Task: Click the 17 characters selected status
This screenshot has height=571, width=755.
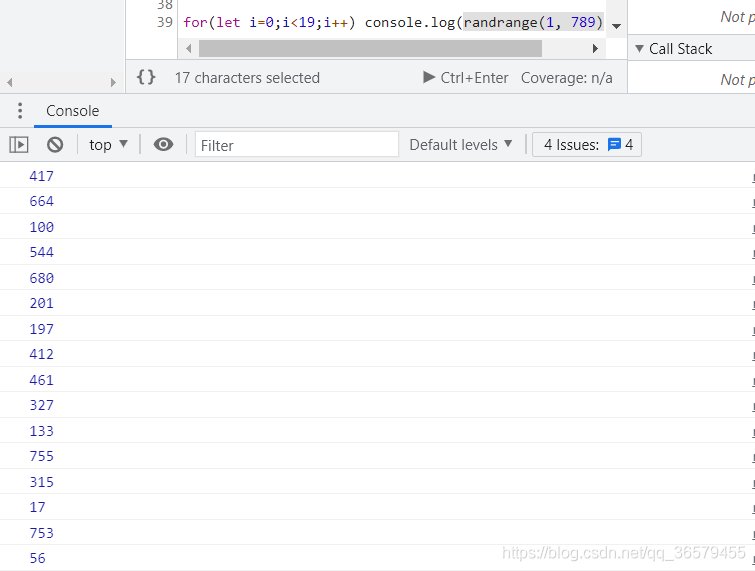Action: [x=247, y=78]
